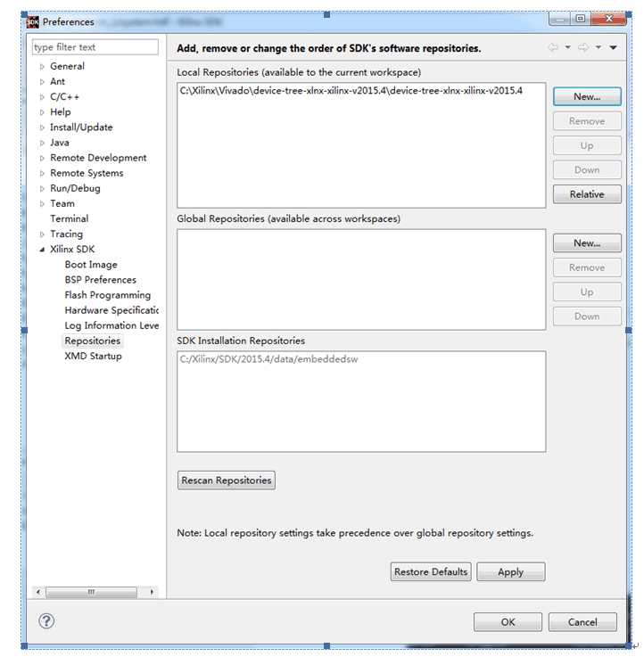Expand the Ant tree node
Image resolution: width=644 pixels, height=665 pixels.
[42, 81]
